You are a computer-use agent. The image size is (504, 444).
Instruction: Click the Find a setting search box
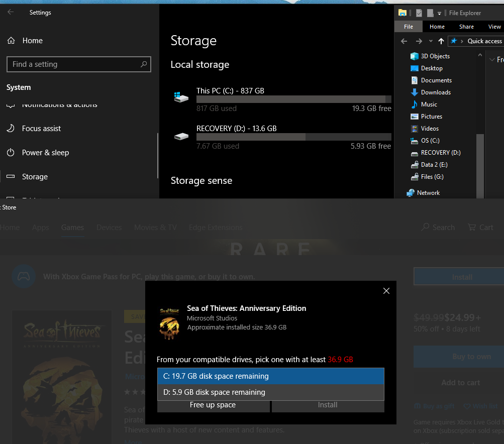(79, 64)
